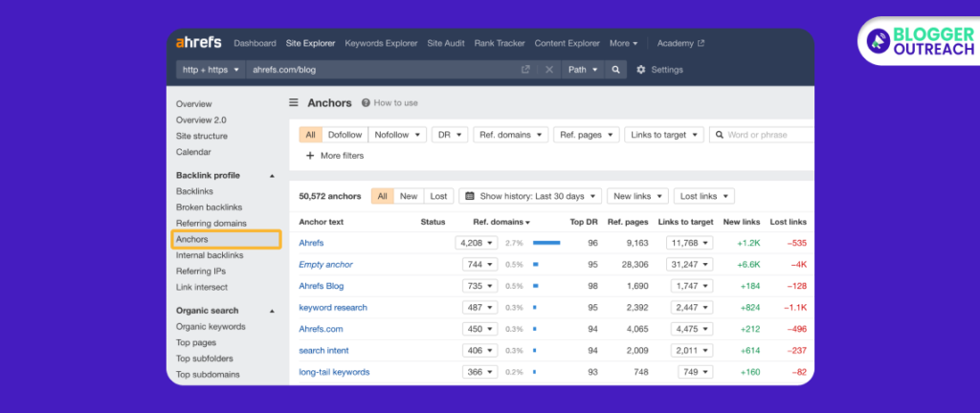The width and height of the screenshot is (980, 413).
Task: Open the Links to target filter dropdown
Action: 664,135
